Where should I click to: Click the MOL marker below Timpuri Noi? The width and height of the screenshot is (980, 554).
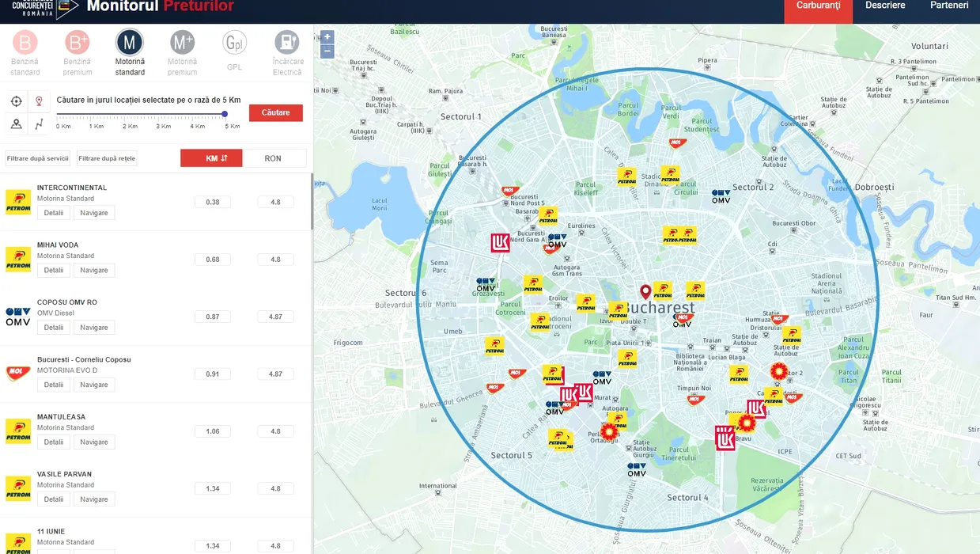[x=695, y=400]
